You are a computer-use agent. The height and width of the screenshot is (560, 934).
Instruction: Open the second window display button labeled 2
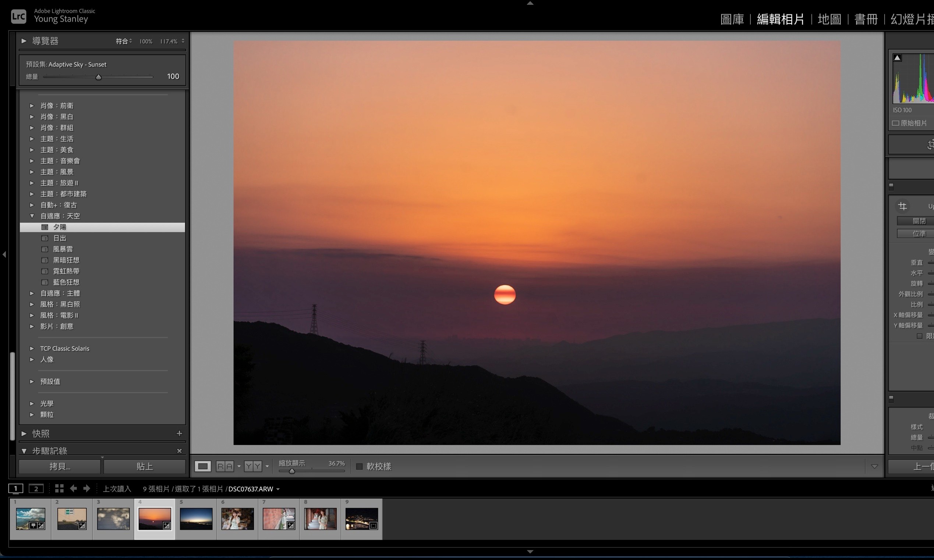click(x=36, y=489)
